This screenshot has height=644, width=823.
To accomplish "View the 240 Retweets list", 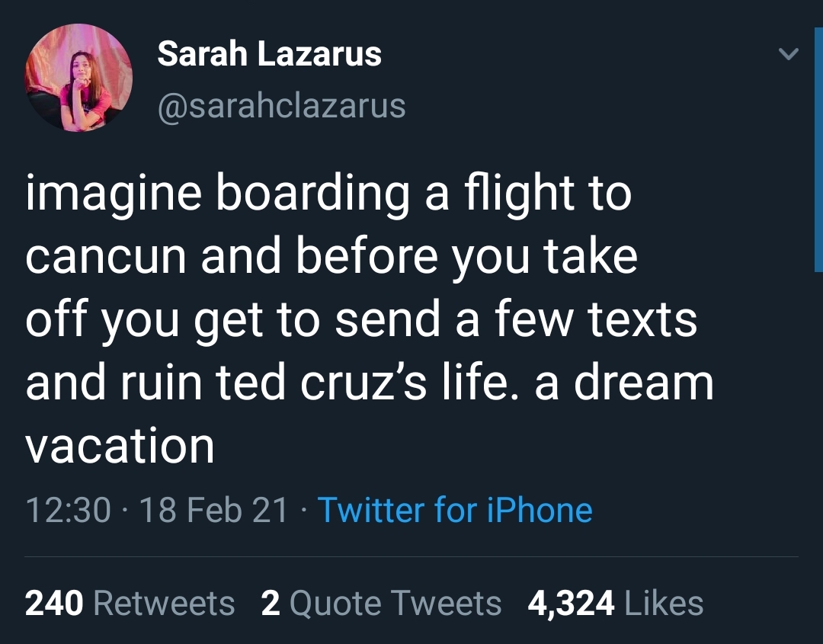I will click(x=130, y=604).
